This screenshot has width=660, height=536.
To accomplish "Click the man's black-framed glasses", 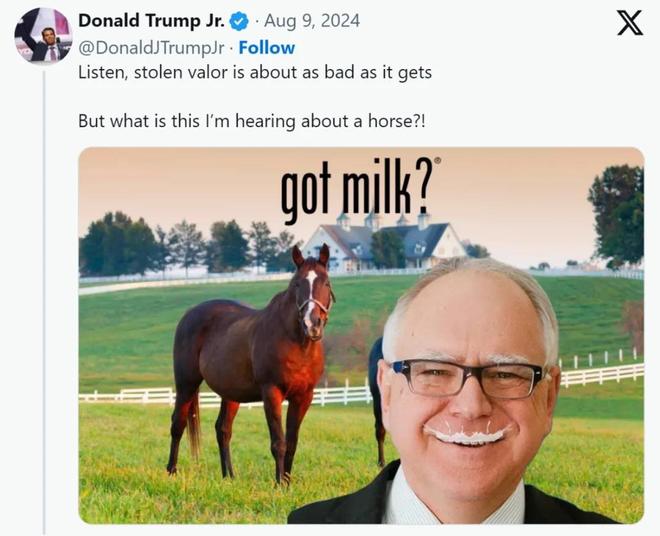I will (467, 378).
